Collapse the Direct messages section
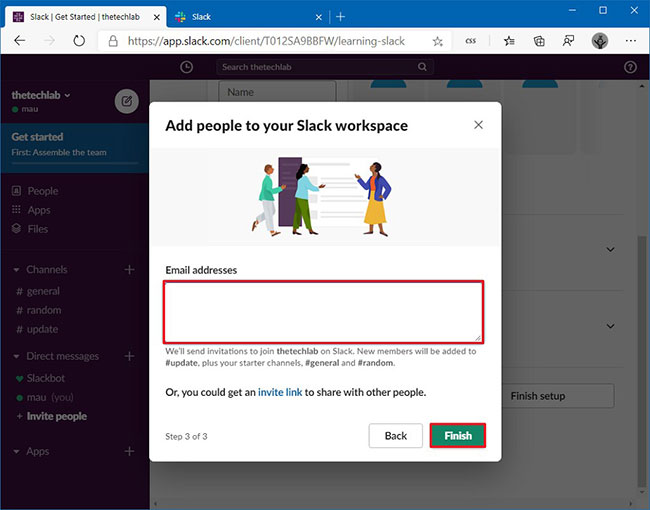Screen dimensions: 650x510 pos(17,357)
